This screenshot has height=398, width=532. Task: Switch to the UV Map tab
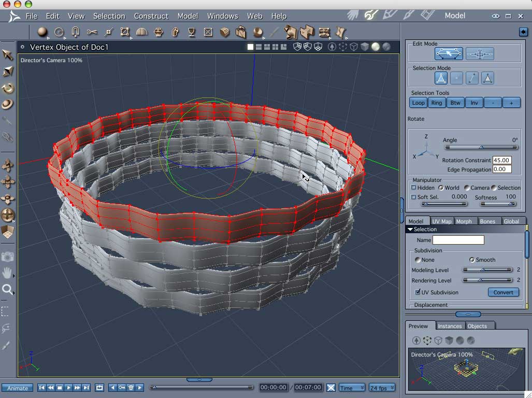coord(442,221)
